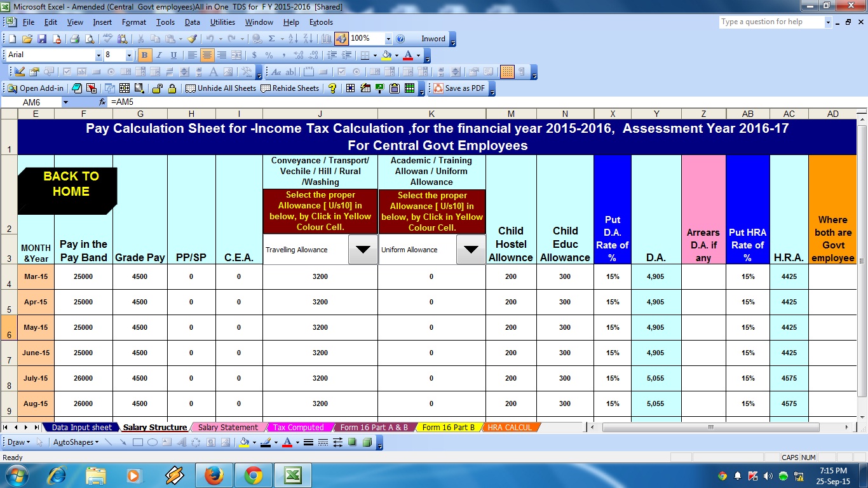Open the AutoShapes dropdown

(76, 442)
